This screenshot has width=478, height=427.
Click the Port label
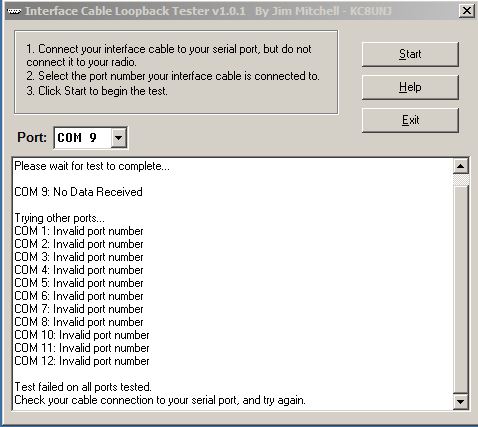32,137
